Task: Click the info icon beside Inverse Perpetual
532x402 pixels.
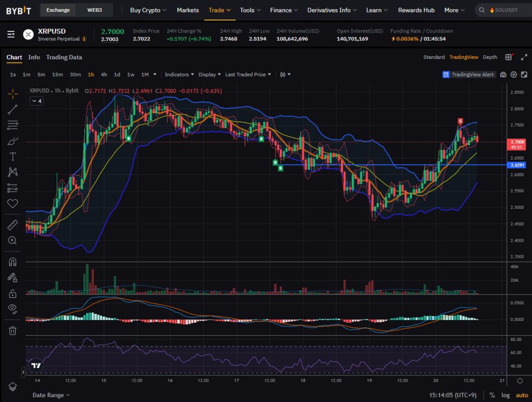Action: click(x=84, y=39)
